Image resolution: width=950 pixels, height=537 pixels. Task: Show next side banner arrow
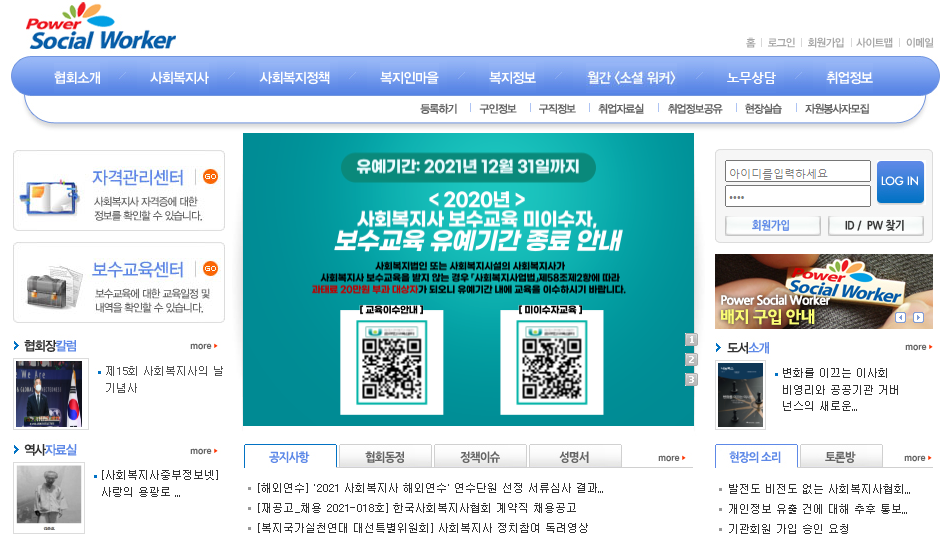click(x=918, y=317)
